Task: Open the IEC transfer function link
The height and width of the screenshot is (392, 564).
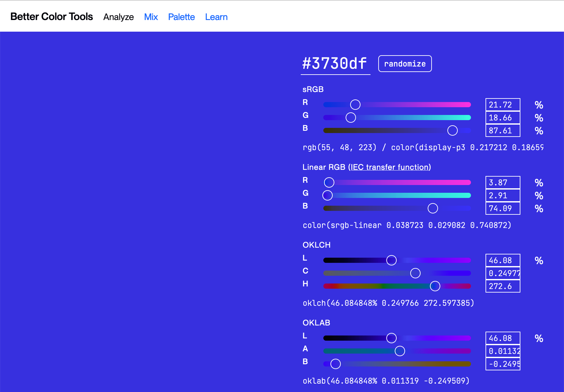Action: tap(390, 167)
